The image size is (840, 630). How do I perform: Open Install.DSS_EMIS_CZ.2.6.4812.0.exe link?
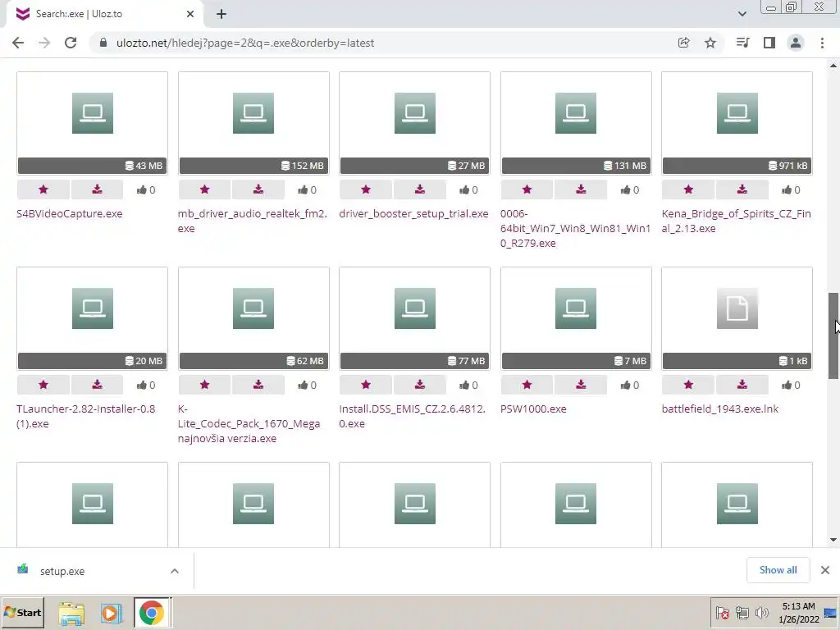(412, 416)
